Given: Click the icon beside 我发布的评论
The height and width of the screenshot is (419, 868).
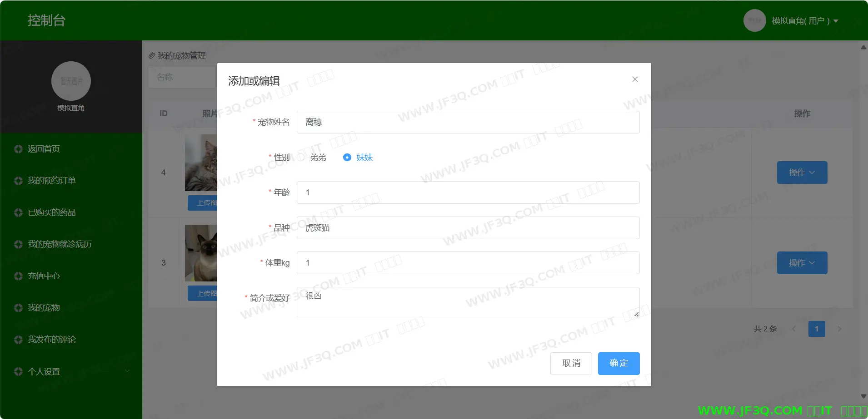Looking at the screenshot, I should pyautogui.click(x=18, y=340).
